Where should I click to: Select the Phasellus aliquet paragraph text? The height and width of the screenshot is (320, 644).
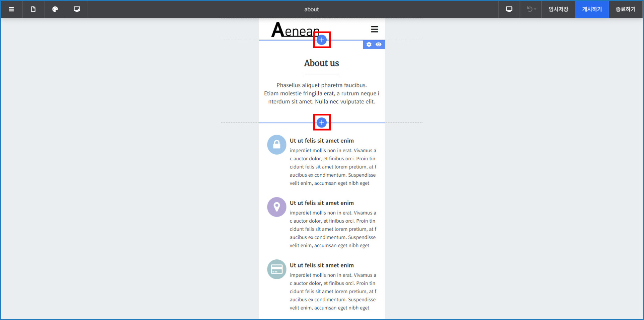click(x=321, y=93)
